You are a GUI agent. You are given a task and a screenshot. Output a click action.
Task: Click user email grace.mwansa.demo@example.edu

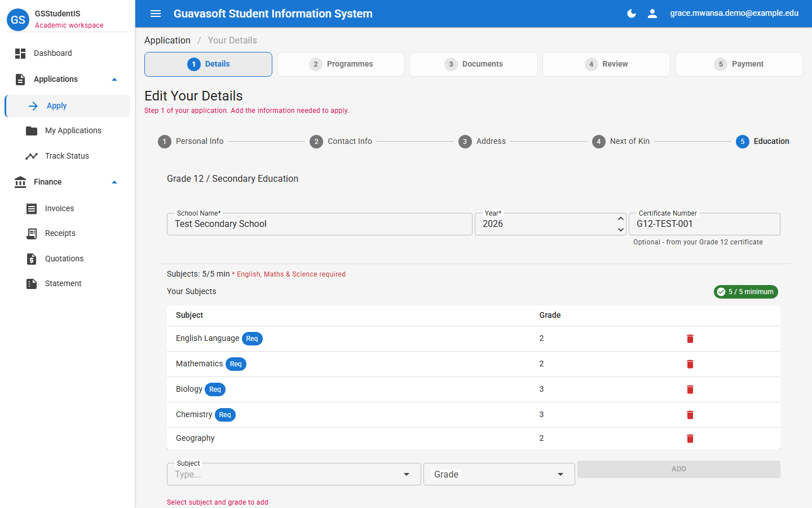[734, 14]
